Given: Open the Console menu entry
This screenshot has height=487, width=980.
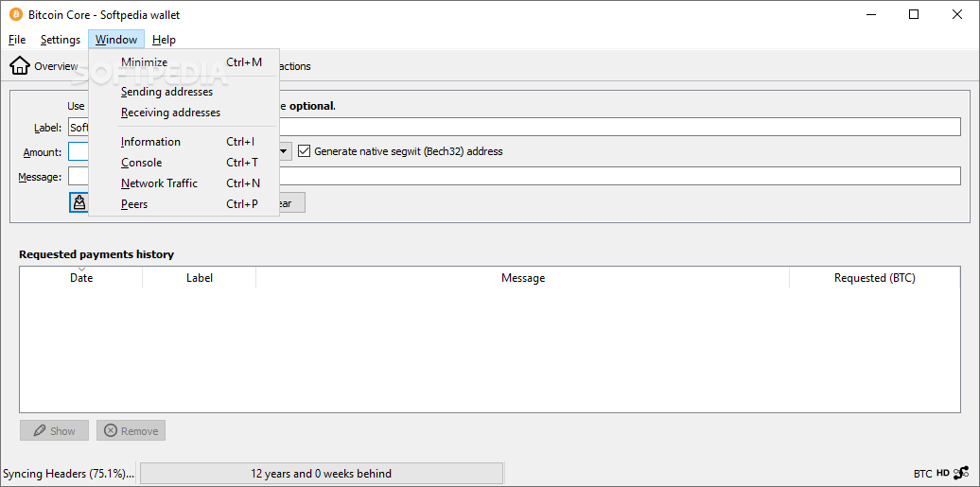Looking at the screenshot, I should coord(184,163).
